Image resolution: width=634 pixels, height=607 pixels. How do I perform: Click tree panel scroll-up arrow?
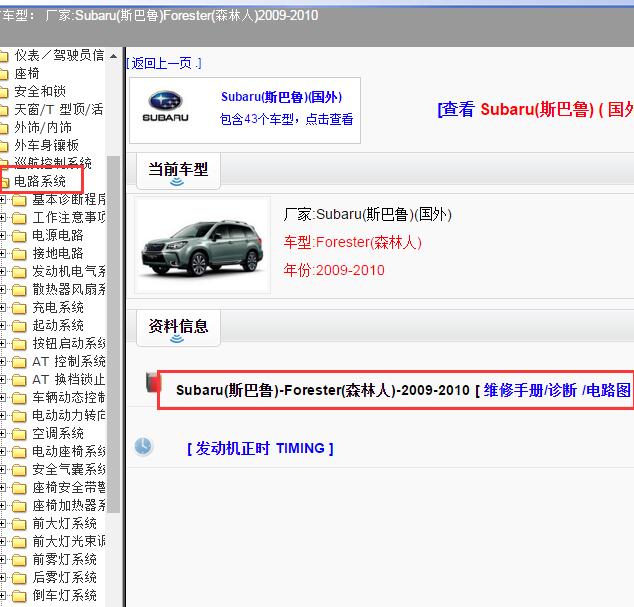click(114, 56)
